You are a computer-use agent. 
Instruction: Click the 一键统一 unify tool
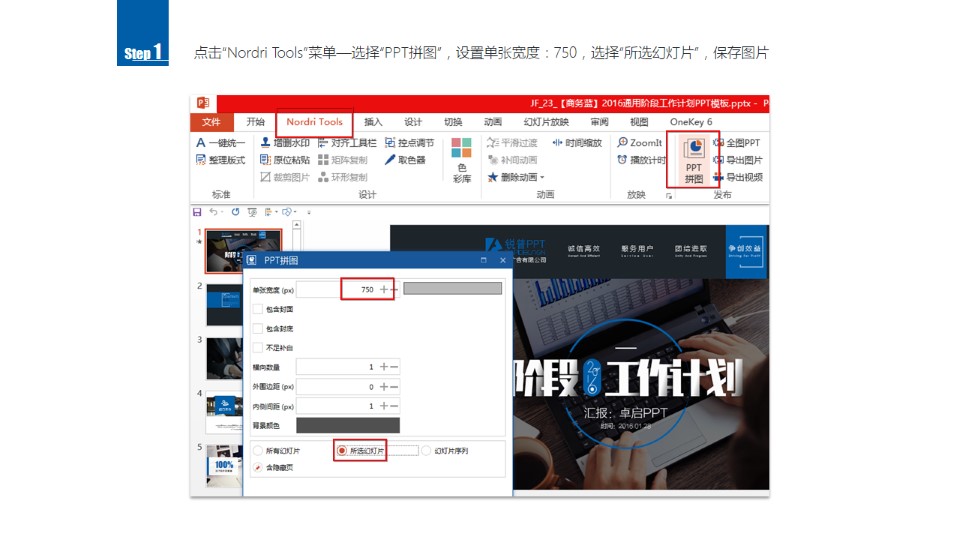[221, 143]
